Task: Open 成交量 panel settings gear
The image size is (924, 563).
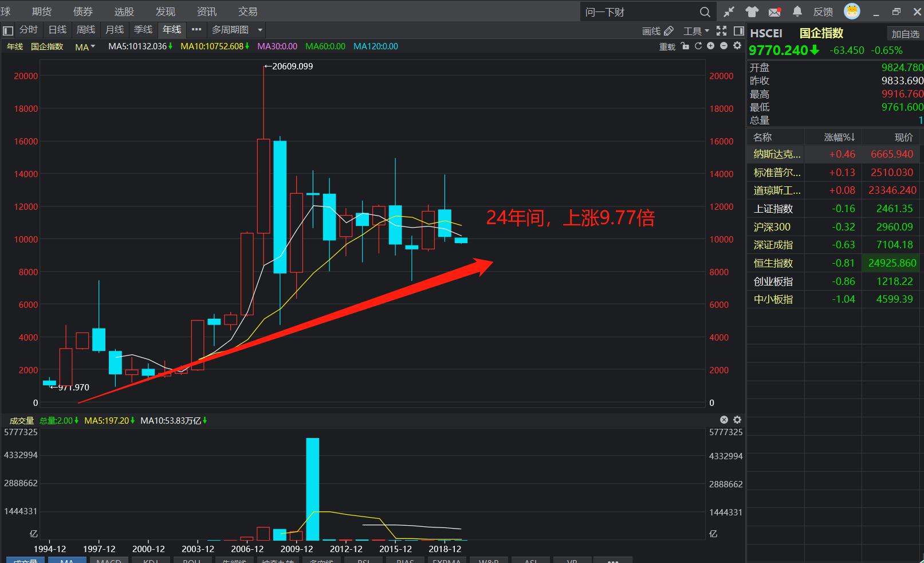Action: tap(737, 420)
